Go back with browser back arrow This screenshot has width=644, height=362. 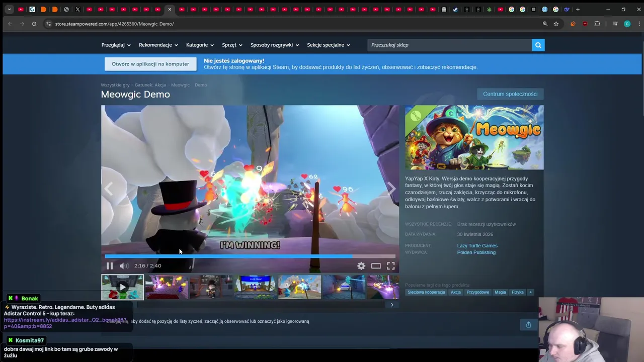point(10,24)
